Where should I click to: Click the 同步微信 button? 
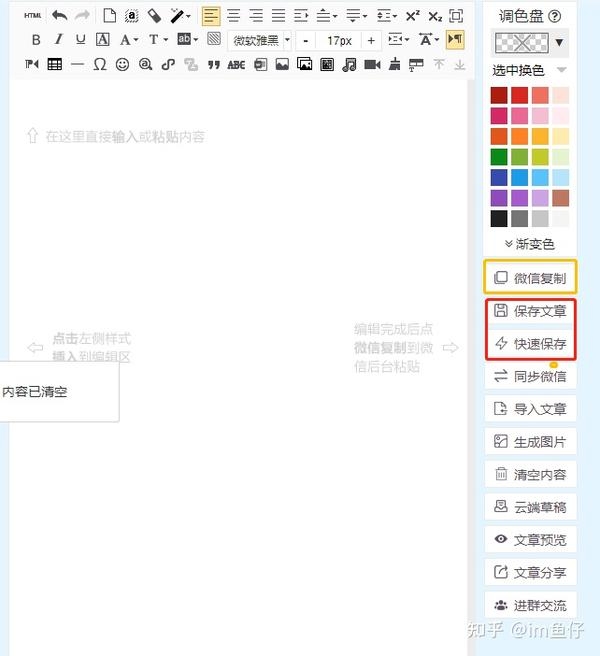click(x=531, y=376)
